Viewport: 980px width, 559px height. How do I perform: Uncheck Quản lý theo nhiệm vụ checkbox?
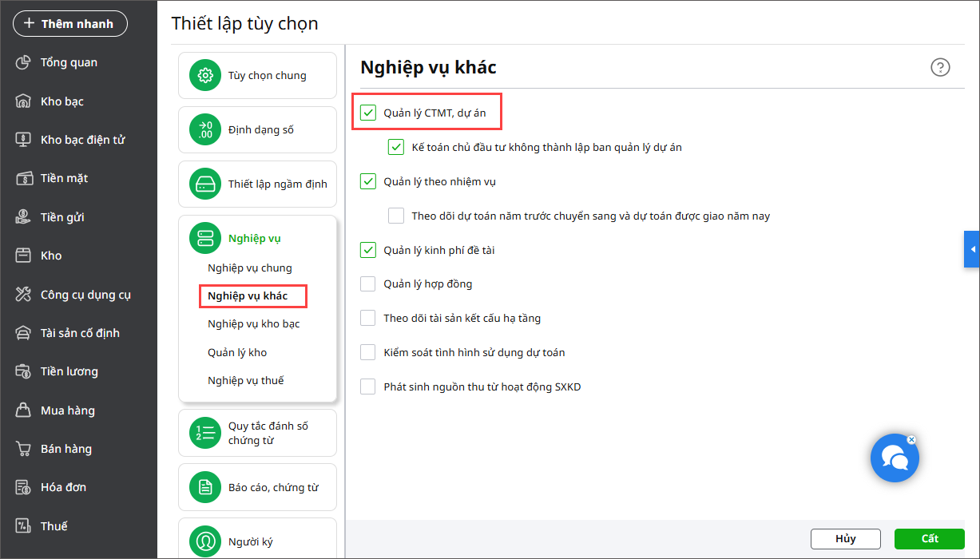point(367,181)
